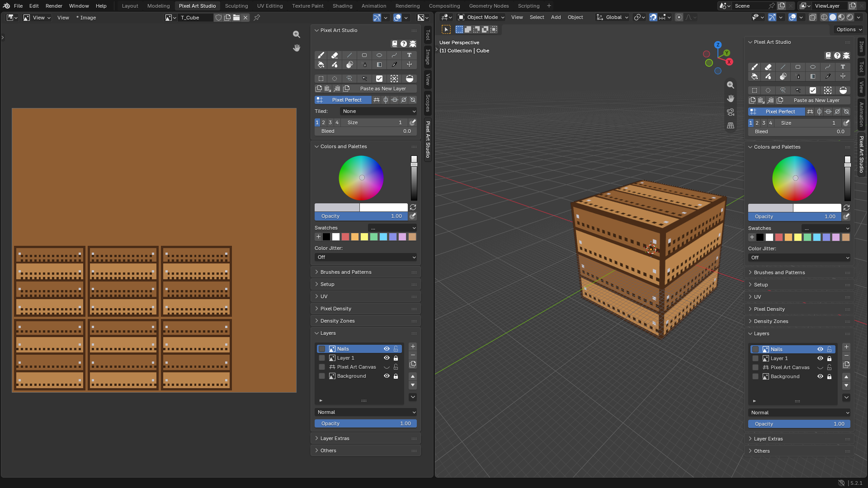Open the Render menu
Screen dimensions: 868x488
[54, 6]
